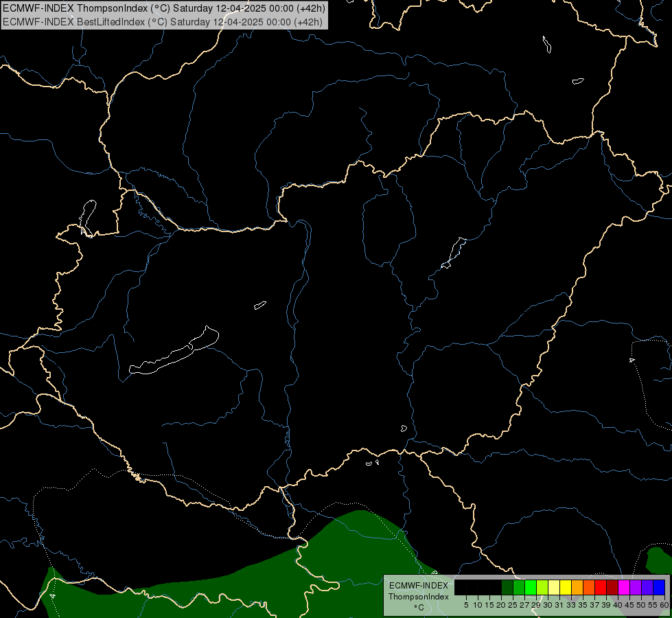Click the legend's ThompsonIndex label
The image size is (672, 618).
418,597
